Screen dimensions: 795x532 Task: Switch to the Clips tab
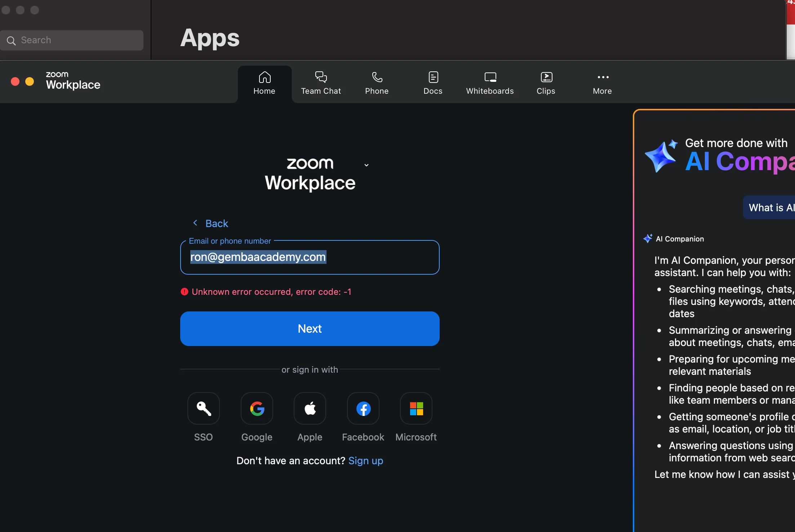point(546,83)
